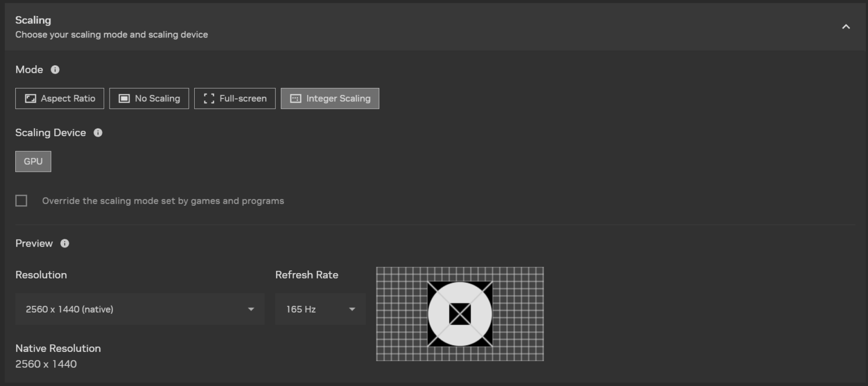Collapse the Scaling section with the chevron
The image size is (868, 386).
click(846, 27)
